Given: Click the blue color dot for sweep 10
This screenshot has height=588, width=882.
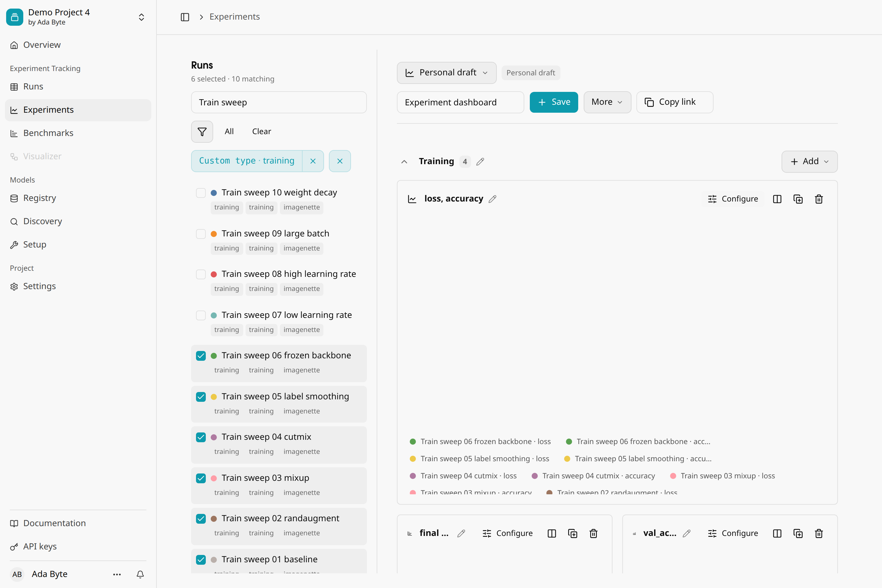Looking at the screenshot, I should click(x=214, y=193).
